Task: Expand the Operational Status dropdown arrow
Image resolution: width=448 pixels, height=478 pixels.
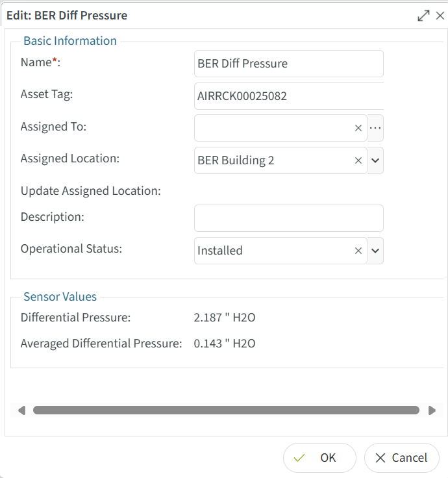Action: [x=375, y=251]
